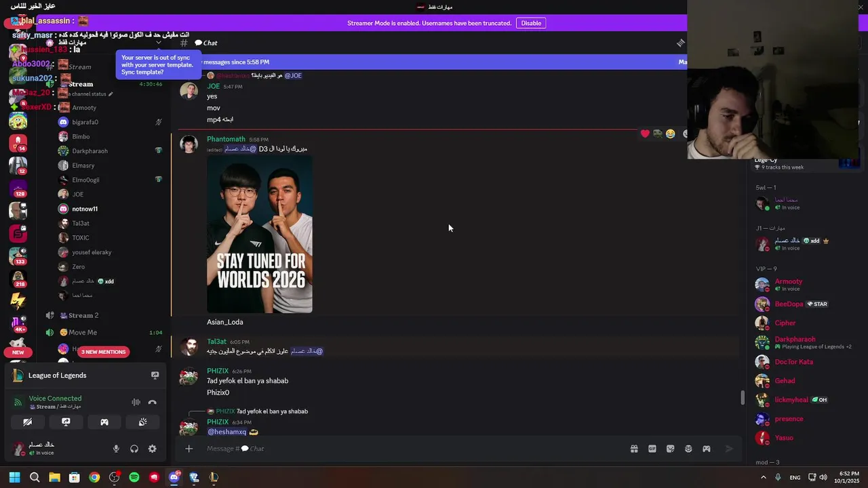Select user bigarafa0 in voice channel
Screen dimensions: 868x488
tap(85, 122)
